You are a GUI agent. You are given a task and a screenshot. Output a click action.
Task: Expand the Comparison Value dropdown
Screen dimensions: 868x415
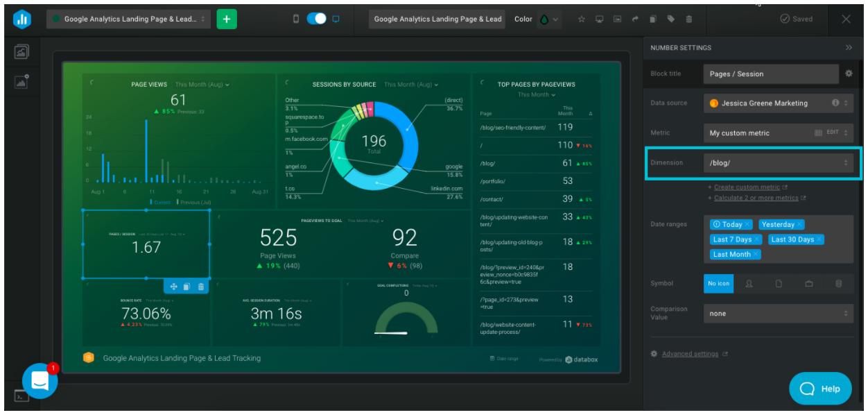click(778, 314)
